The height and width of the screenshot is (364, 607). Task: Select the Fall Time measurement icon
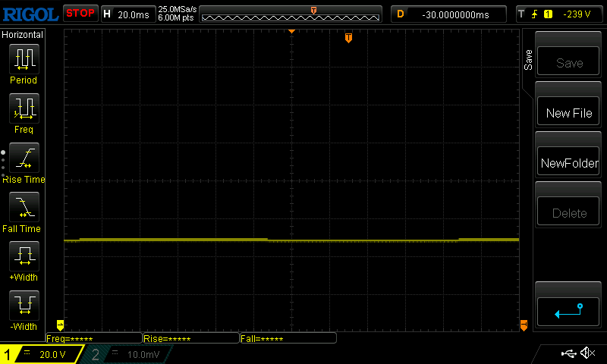click(x=24, y=206)
